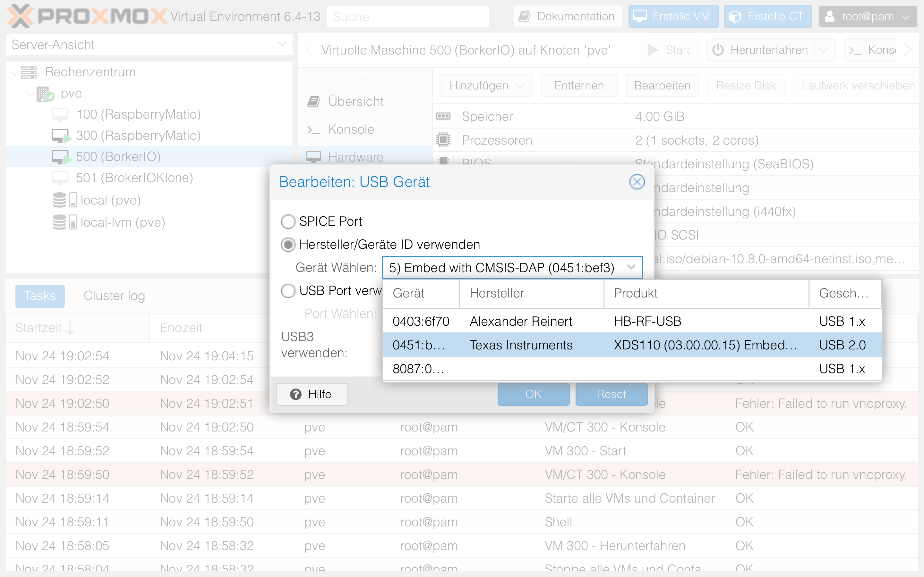924x577 pixels.
Task: Open the Übersicht menu item
Action: click(355, 102)
